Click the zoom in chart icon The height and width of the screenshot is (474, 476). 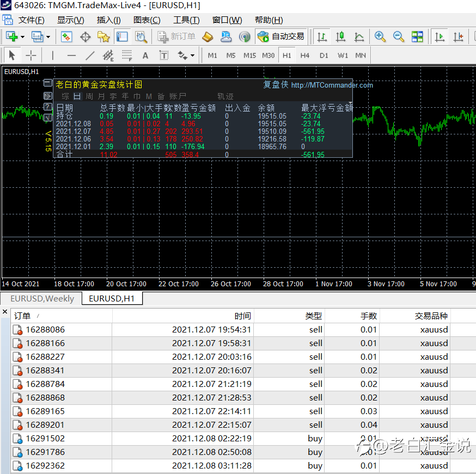(380, 36)
